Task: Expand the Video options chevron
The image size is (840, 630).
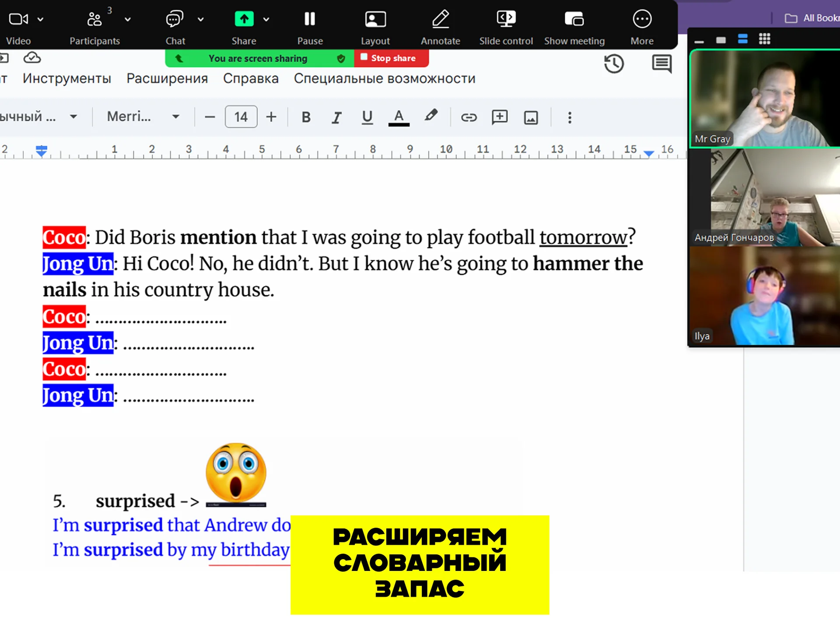Action: (x=40, y=20)
